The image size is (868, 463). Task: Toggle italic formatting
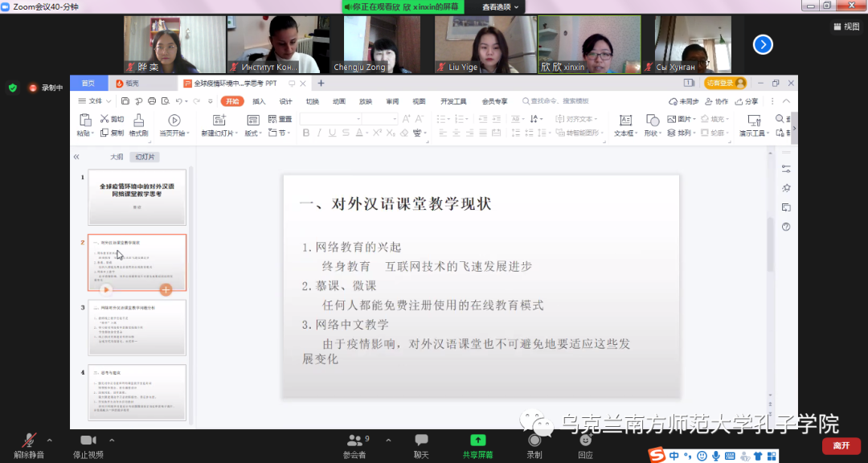coord(319,133)
